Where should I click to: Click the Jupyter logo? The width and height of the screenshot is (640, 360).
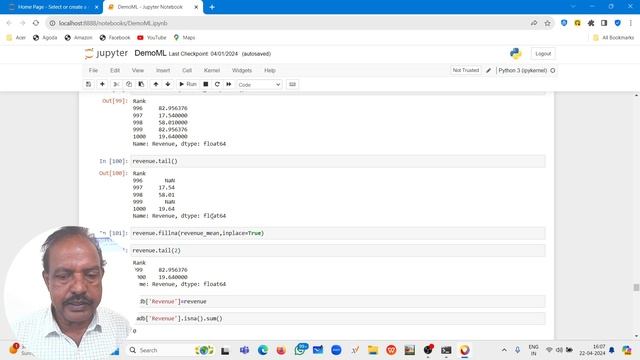coord(106,53)
